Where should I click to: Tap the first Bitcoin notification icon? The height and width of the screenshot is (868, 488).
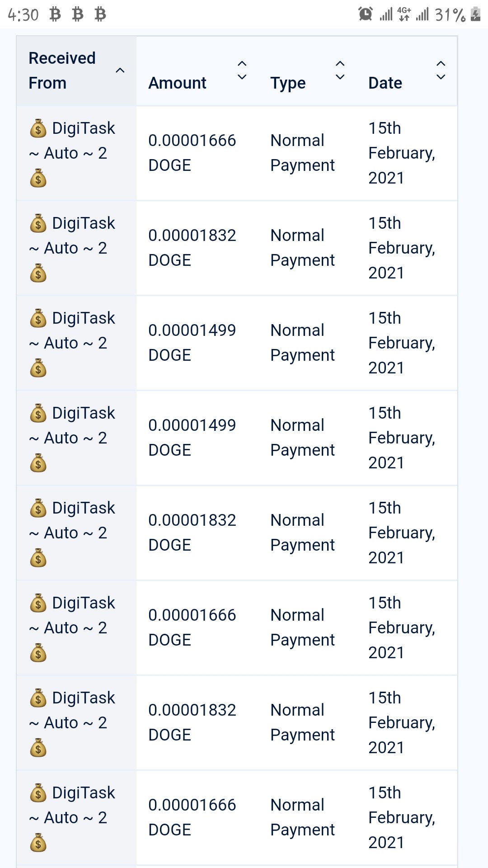[55, 14]
